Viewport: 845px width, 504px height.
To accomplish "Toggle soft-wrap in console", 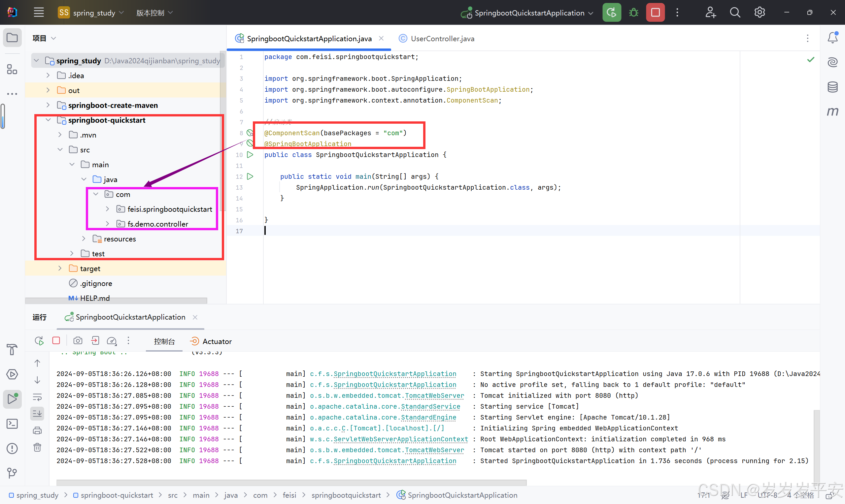I will coord(37,397).
